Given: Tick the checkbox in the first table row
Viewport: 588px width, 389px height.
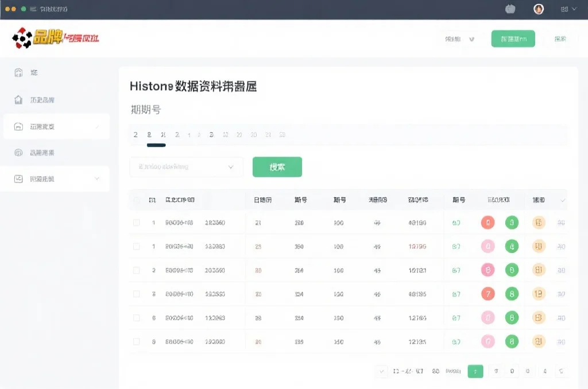Looking at the screenshot, I should 137,223.
